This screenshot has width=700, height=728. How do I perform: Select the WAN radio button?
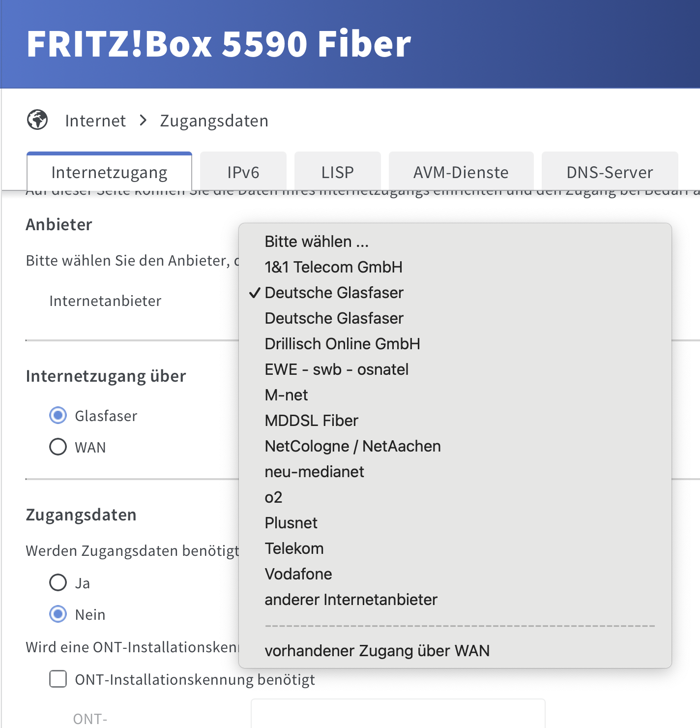pyautogui.click(x=58, y=447)
